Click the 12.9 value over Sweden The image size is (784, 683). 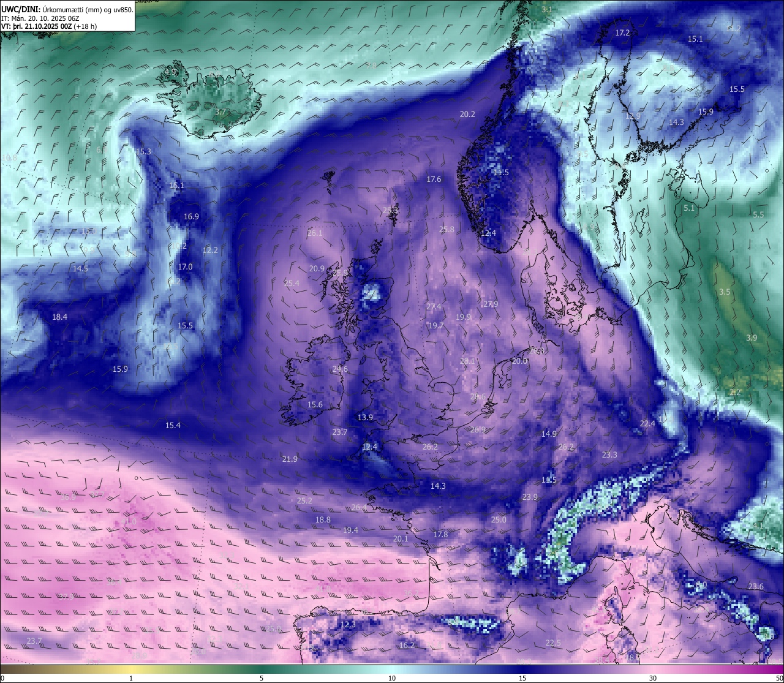pos(633,116)
